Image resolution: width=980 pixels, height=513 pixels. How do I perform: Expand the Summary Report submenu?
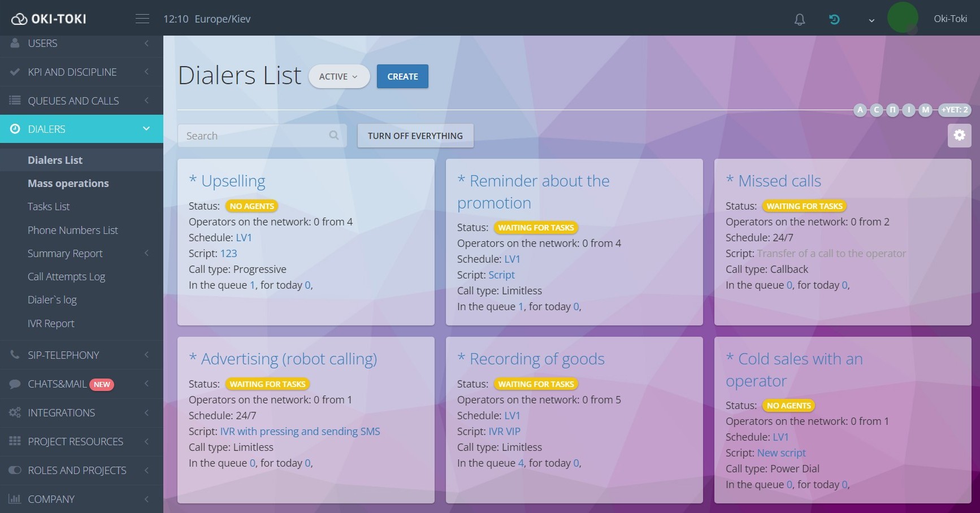tap(146, 253)
